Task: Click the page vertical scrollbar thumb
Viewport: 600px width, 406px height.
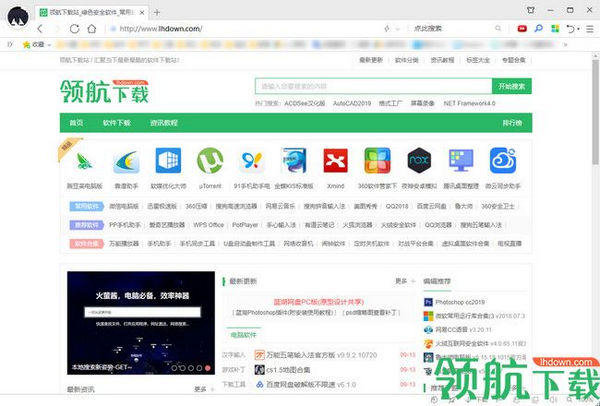Action: pos(595,111)
